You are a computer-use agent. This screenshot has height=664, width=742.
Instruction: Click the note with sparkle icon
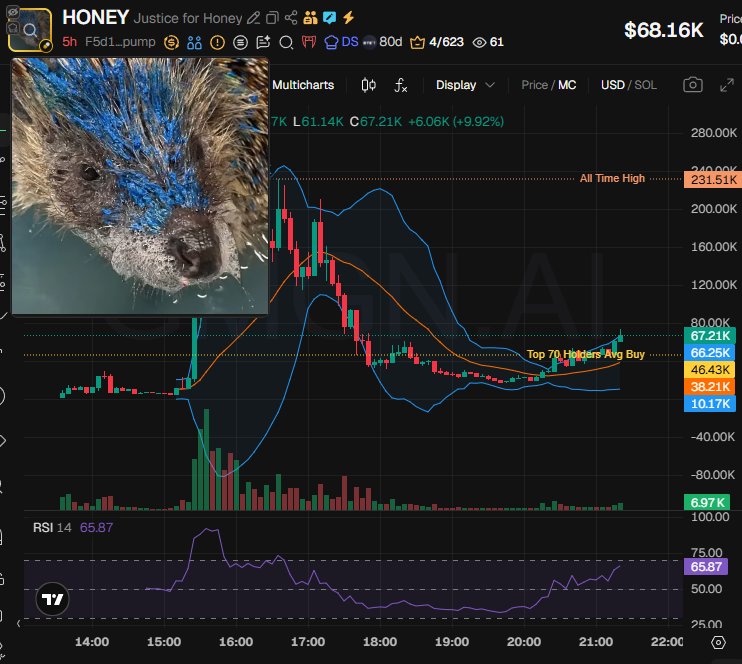click(263, 43)
